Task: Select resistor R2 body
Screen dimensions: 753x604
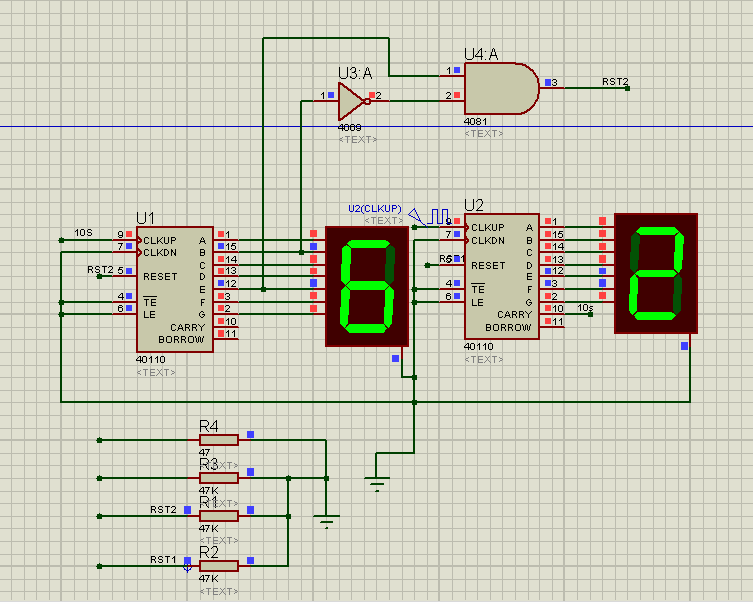Action: click(x=219, y=566)
